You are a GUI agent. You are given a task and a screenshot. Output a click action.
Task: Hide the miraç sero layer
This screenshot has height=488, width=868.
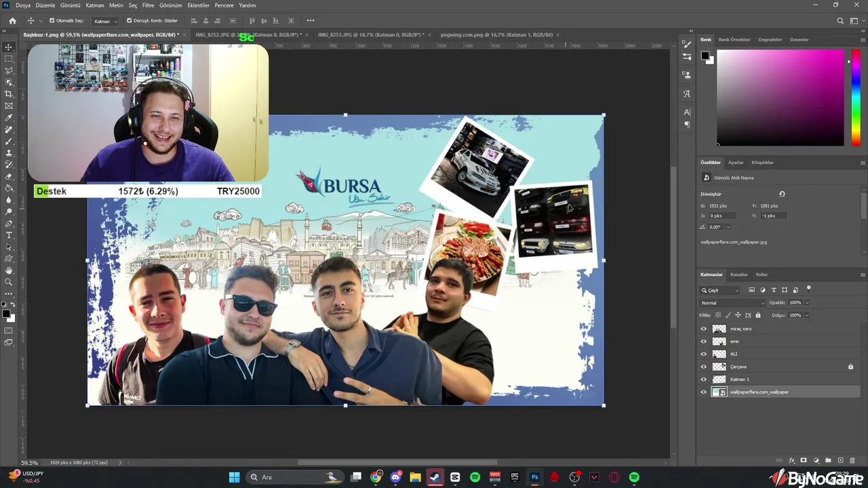point(703,329)
